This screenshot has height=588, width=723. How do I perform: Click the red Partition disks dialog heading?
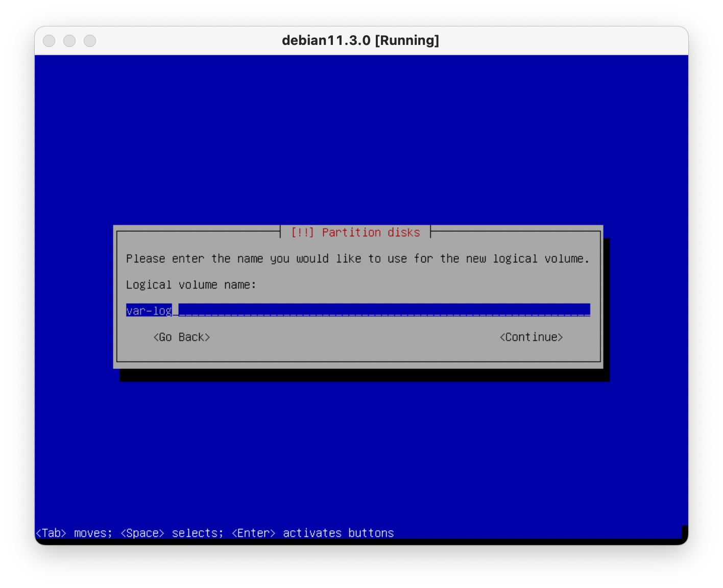371,233
